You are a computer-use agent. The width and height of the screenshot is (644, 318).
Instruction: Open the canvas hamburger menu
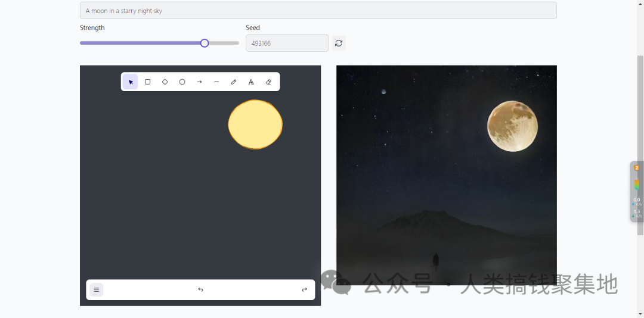tap(97, 290)
